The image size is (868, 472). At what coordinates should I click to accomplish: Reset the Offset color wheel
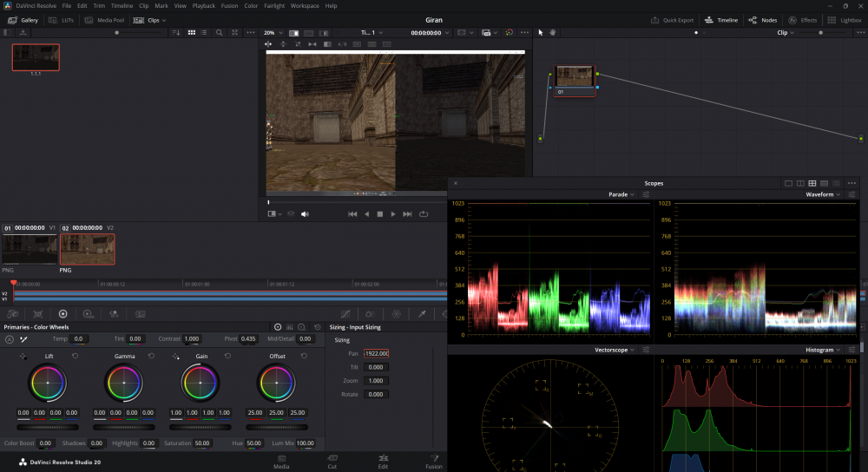coord(304,357)
